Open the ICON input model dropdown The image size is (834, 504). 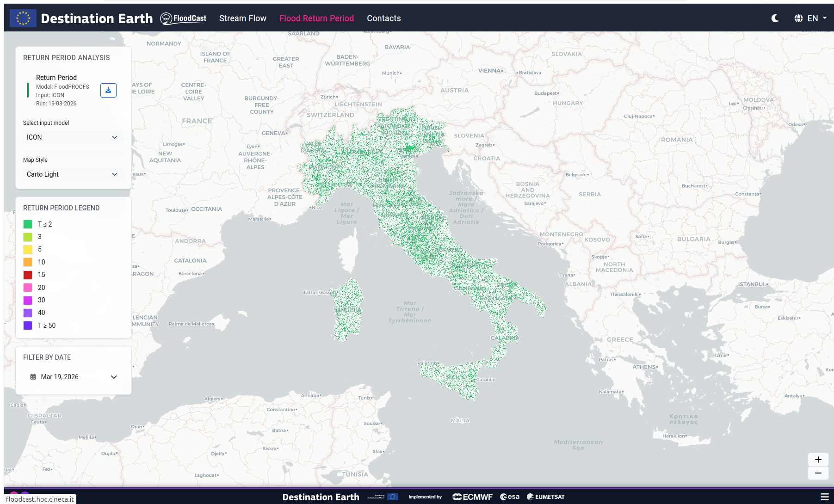coord(72,137)
